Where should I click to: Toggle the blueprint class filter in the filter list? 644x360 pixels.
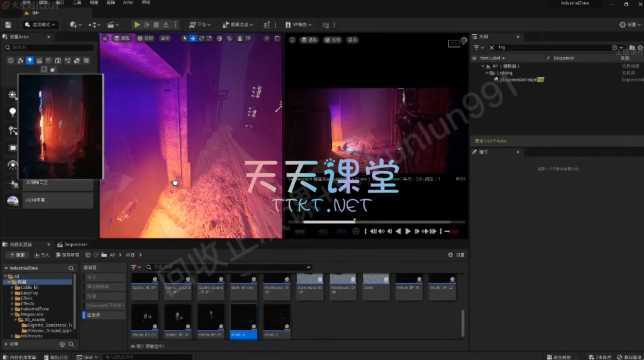103,315
